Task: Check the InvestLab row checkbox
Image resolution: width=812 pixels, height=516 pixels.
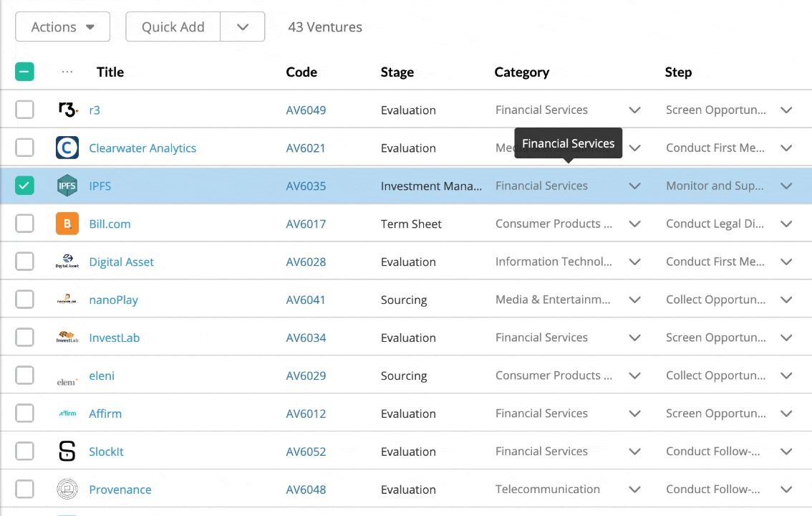Action: (25, 338)
